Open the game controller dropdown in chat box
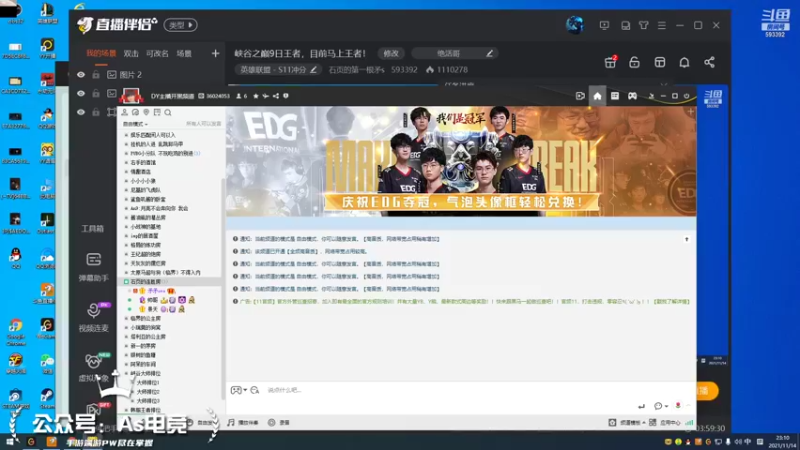 coord(239,390)
